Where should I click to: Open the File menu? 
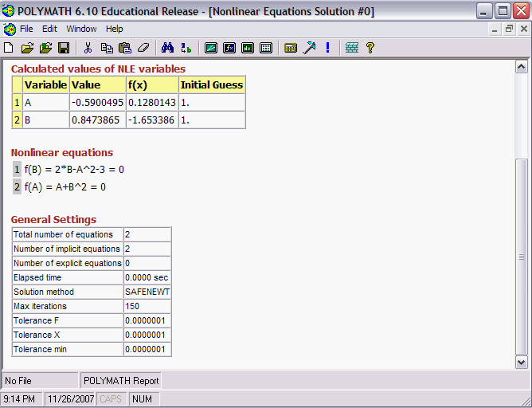tap(26, 29)
